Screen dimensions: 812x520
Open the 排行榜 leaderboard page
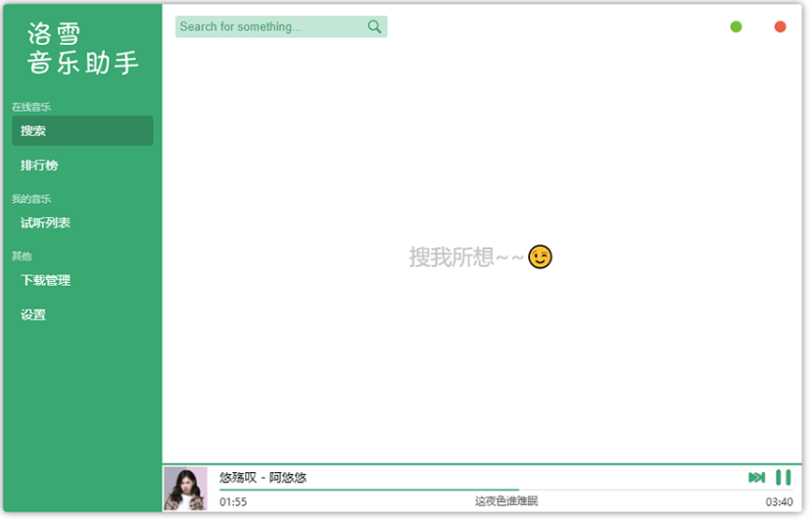coord(82,165)
